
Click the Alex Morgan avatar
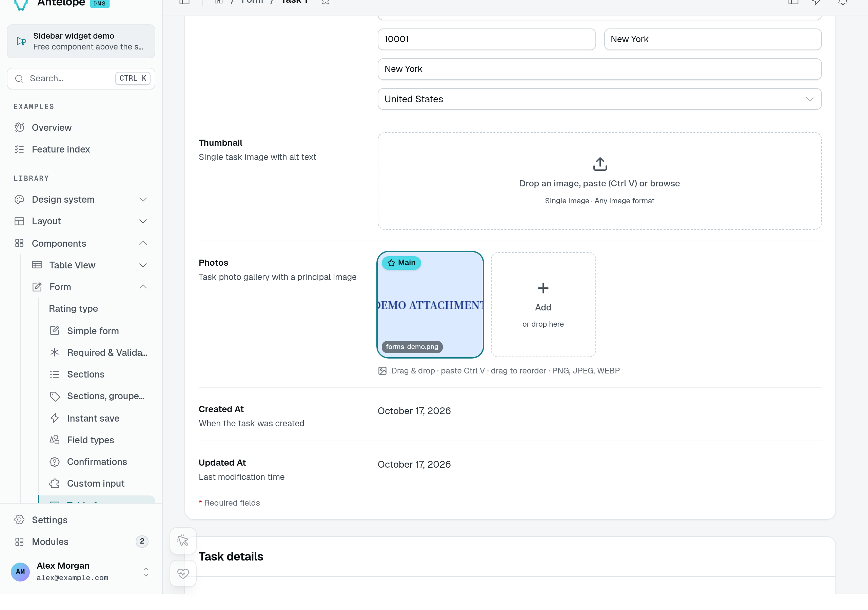point(20,571)
